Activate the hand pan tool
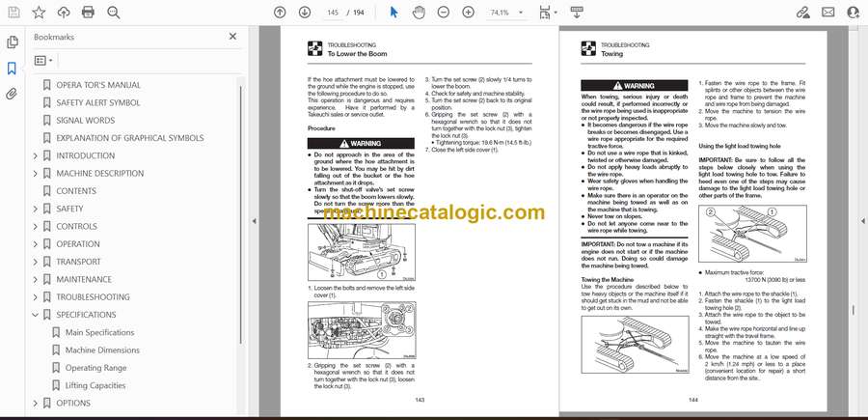This screenshot has width=868, height=420. [420, 13]
